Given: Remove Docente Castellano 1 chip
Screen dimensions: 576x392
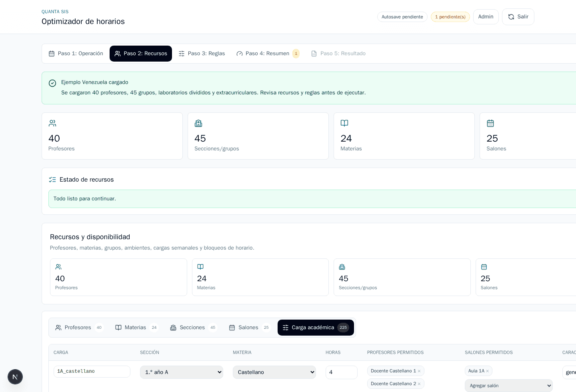Looking at the screenshot, I should 419,371.
